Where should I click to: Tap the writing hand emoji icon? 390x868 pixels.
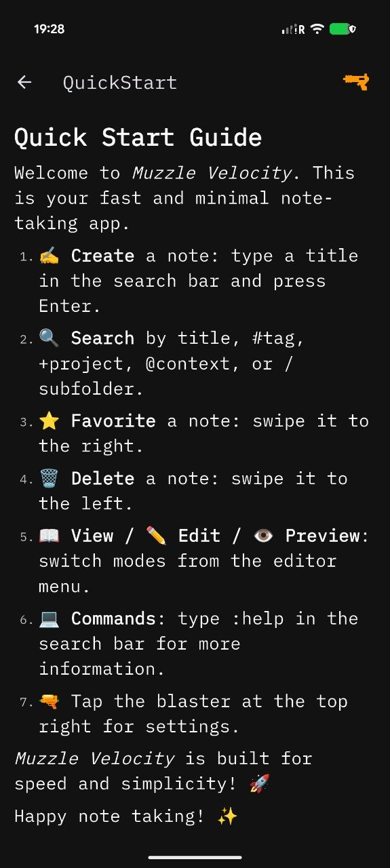(50, 256)
